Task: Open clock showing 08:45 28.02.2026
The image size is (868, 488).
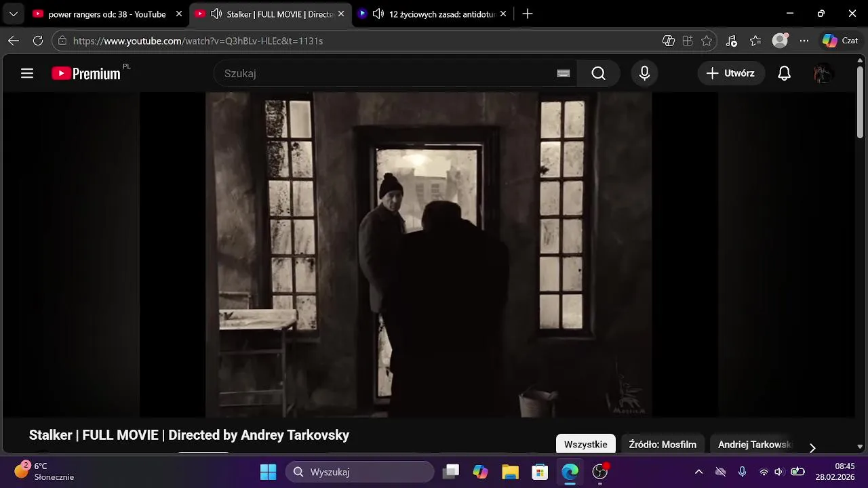Action: (x=835, y=472)
